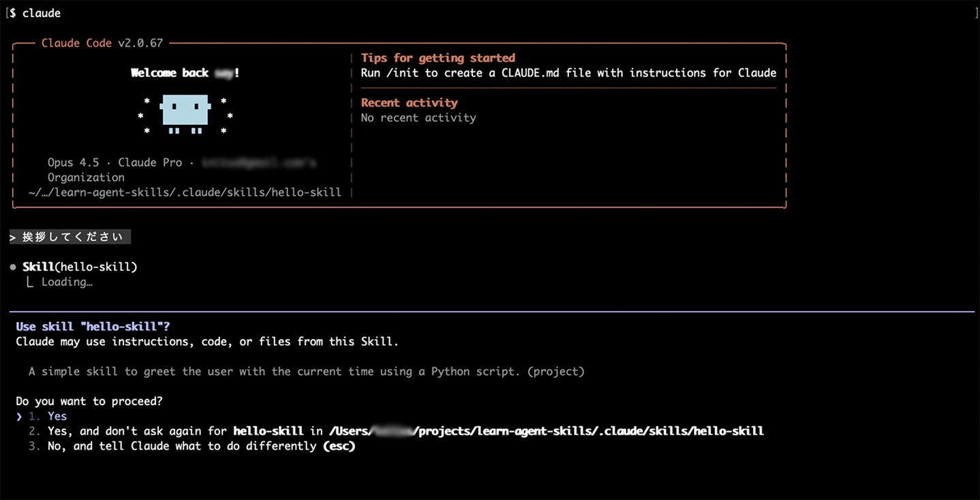Click the "Use skill "hello-skill"?" dialog title
Image resolution: width=980 pixels, height=500 pixels.
(93, 327)
